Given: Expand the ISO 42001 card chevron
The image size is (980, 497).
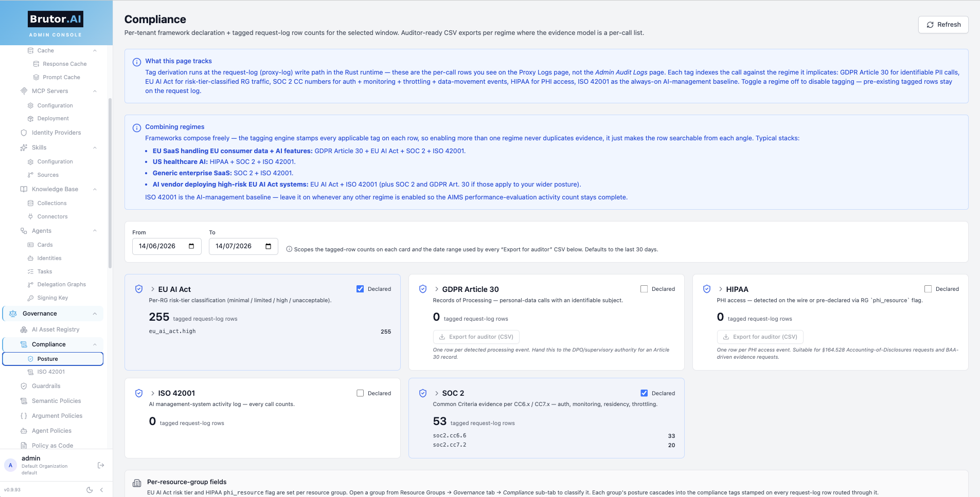Looking at the screenshot, I should click(153, 393).
